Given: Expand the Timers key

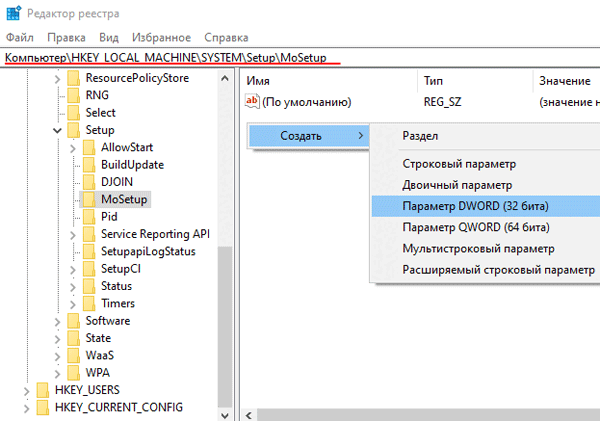Looking at the screenshot, I should (x=73, y=304).
